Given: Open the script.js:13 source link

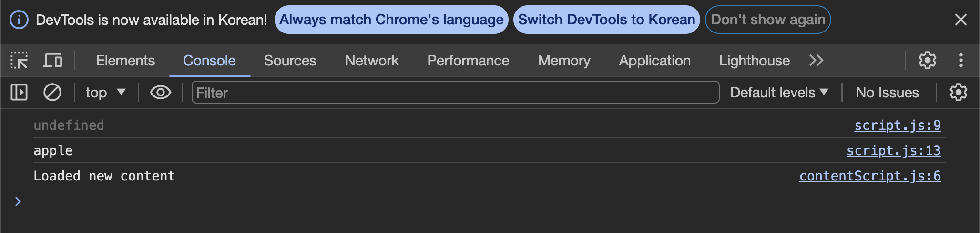Looking at the screenshot, I should click(893, 151).
